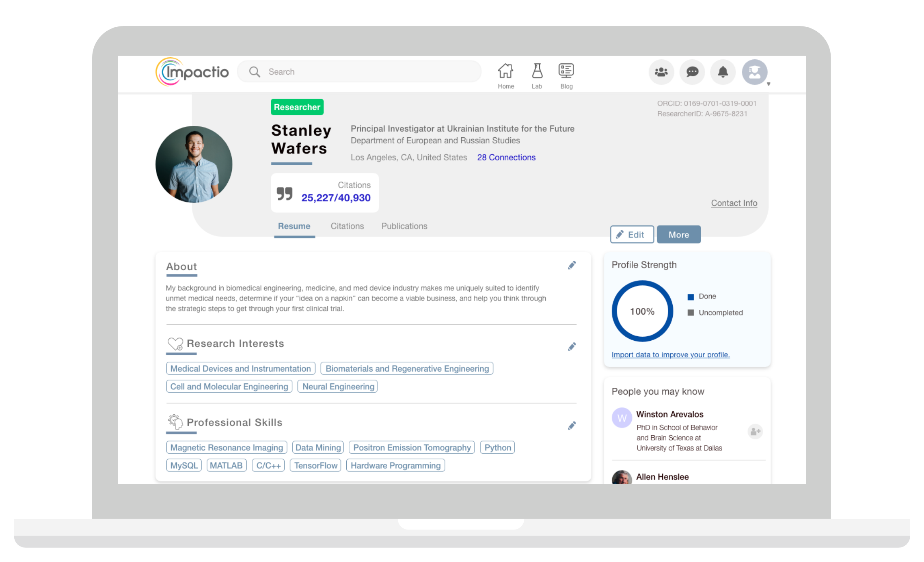
Task: Open connections people group icon
Action: 661,72
